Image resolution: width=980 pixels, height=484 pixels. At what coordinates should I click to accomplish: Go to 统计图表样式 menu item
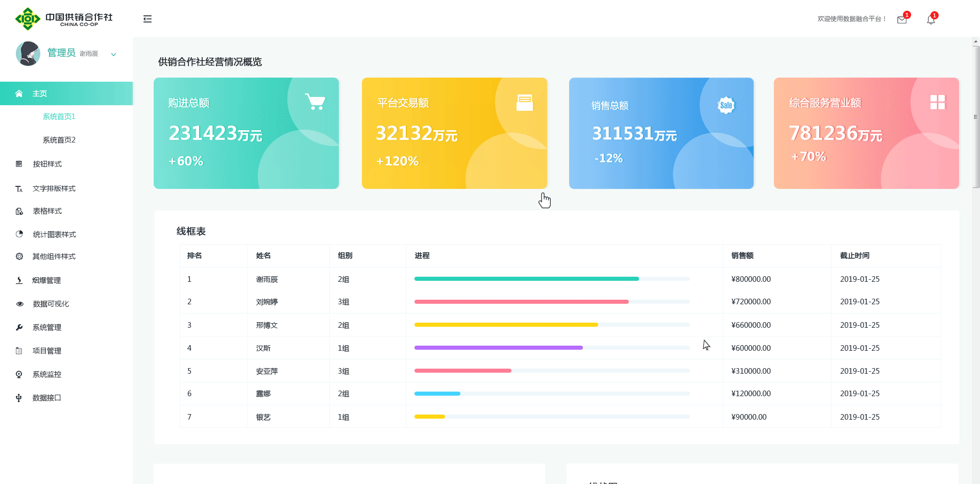point(55,234)
